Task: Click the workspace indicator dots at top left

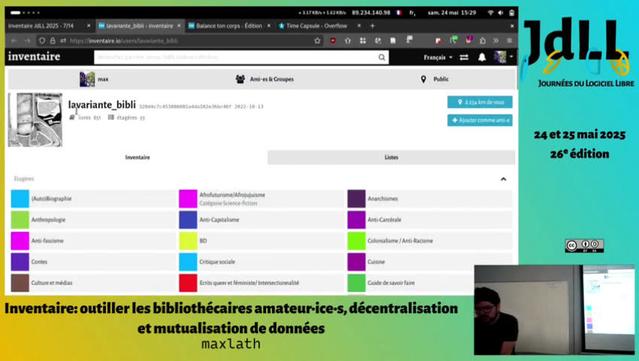Action: tap(25, 13)
